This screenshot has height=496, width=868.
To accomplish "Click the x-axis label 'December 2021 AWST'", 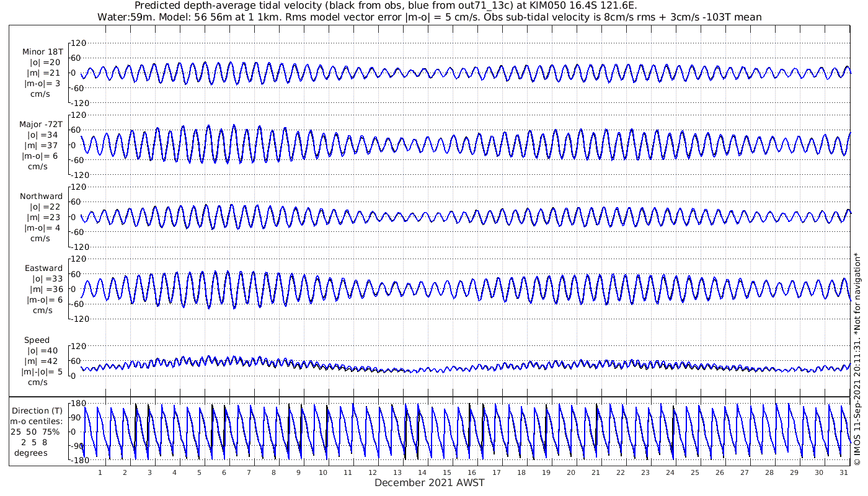I will click(429, 483).
